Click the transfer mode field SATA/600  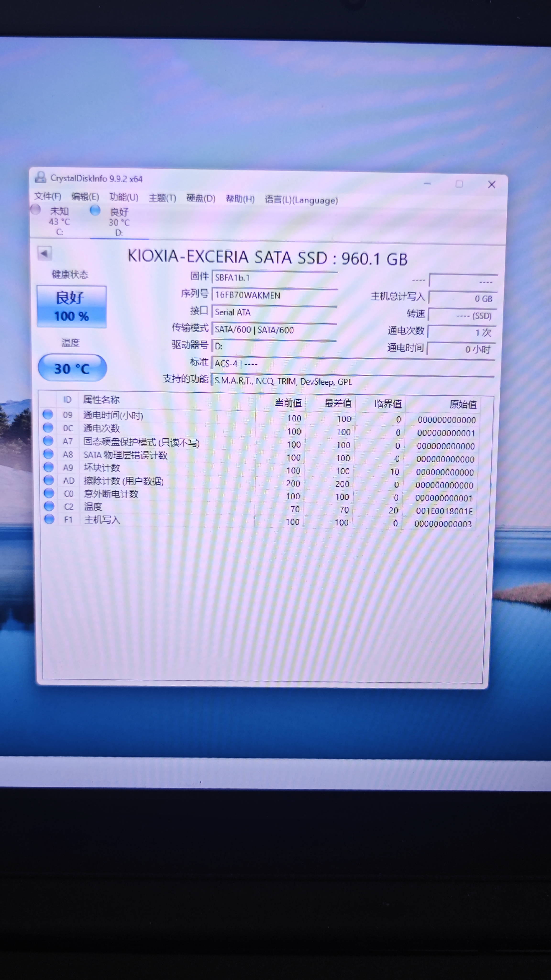click(274, 329)
